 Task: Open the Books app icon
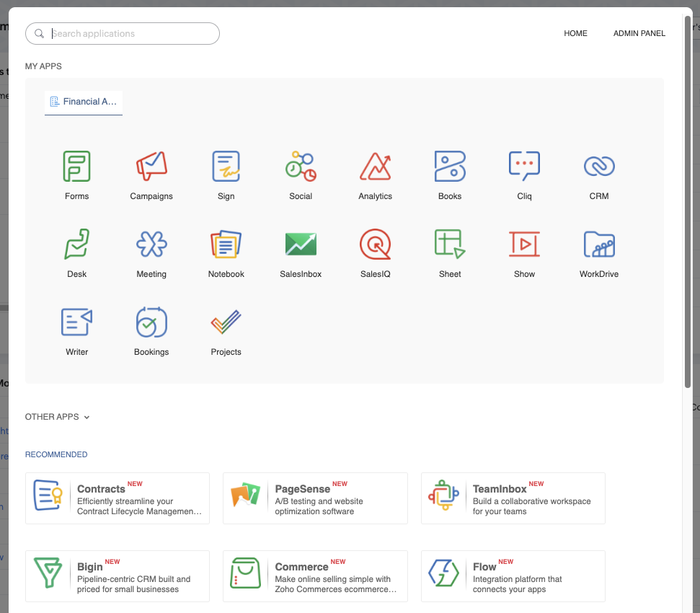450,167
